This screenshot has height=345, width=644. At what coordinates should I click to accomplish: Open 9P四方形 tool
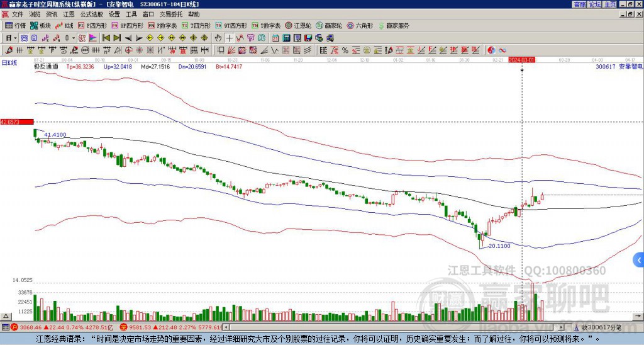(x=127, y=25)
